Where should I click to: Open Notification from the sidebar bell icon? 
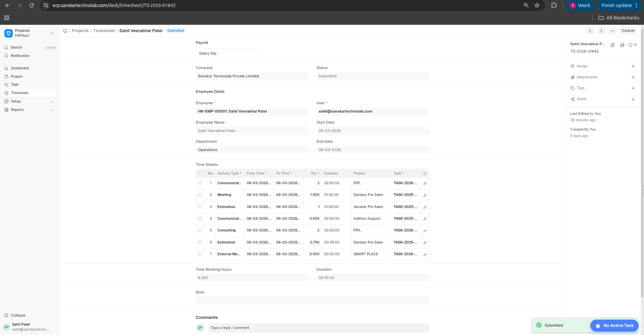tap(20, 56)
